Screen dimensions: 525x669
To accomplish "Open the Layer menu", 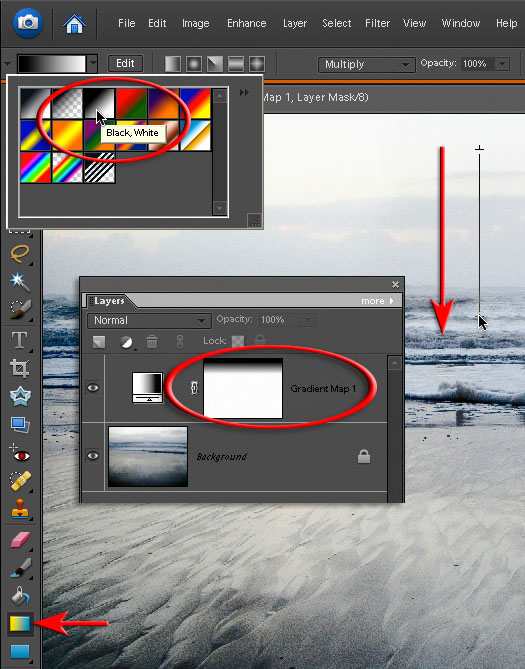I will 295,23.
